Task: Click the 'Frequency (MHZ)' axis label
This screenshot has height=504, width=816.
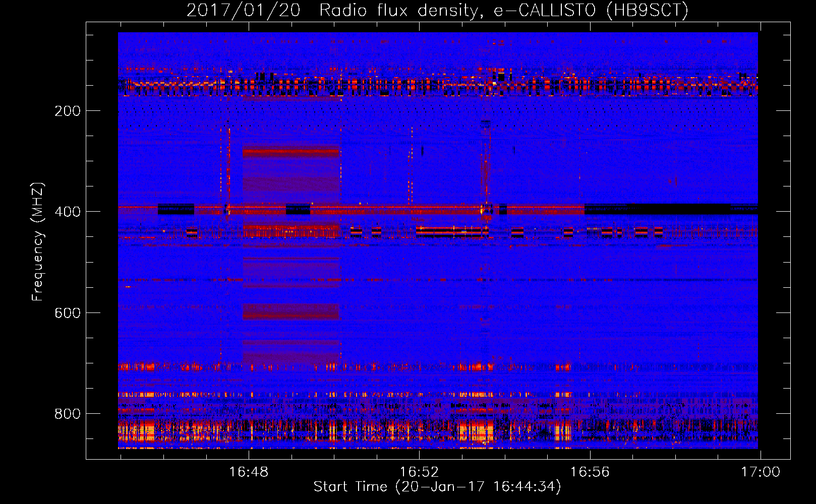Action: (38, 242)
